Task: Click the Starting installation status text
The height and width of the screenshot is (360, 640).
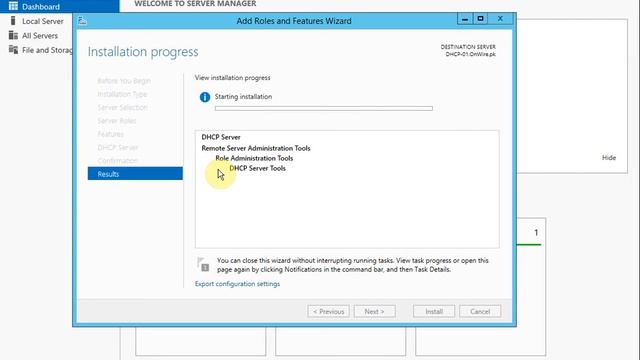Action: (243, 97)
